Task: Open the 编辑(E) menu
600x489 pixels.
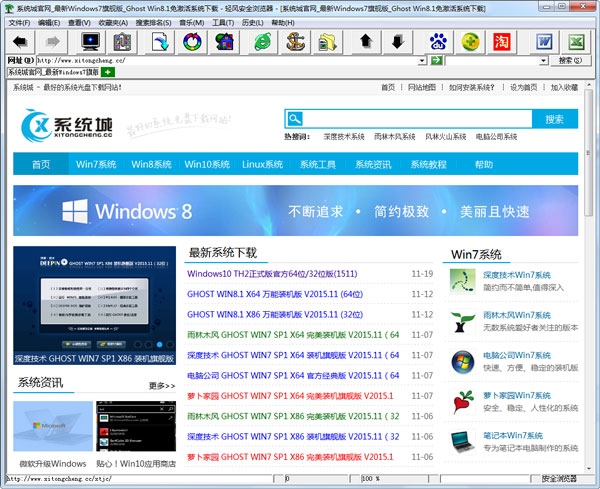Action: pyautogui.click(x=49, y=23)
